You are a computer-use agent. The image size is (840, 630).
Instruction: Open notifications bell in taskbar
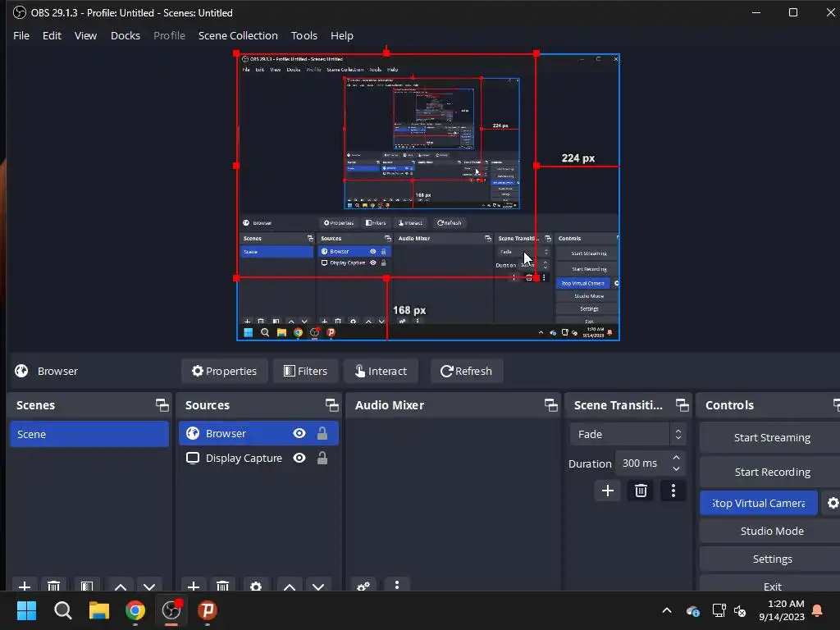(x=818, y=610)
